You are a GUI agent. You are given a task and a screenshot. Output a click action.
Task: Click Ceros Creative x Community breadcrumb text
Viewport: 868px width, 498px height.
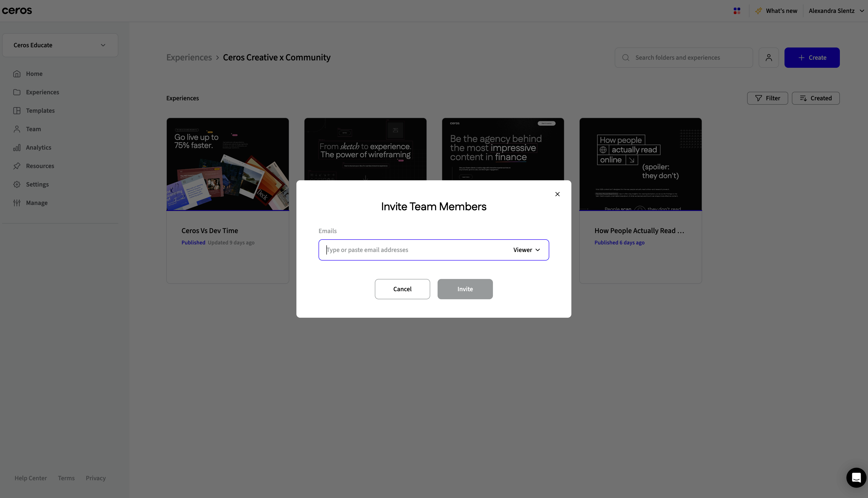pyautogui.click(x=276, y=57)
